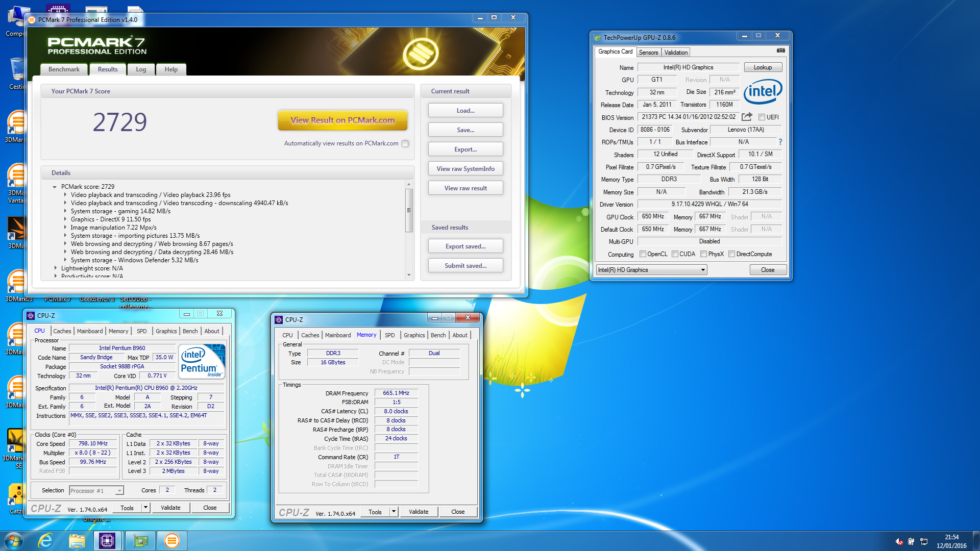Click the muted volume tray icon

[x=899, y=541]
